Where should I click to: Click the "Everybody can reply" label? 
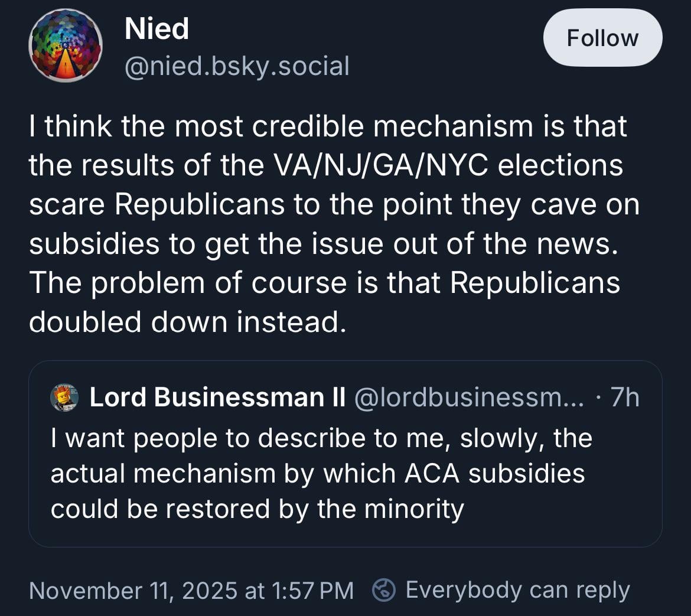(517, 590)
